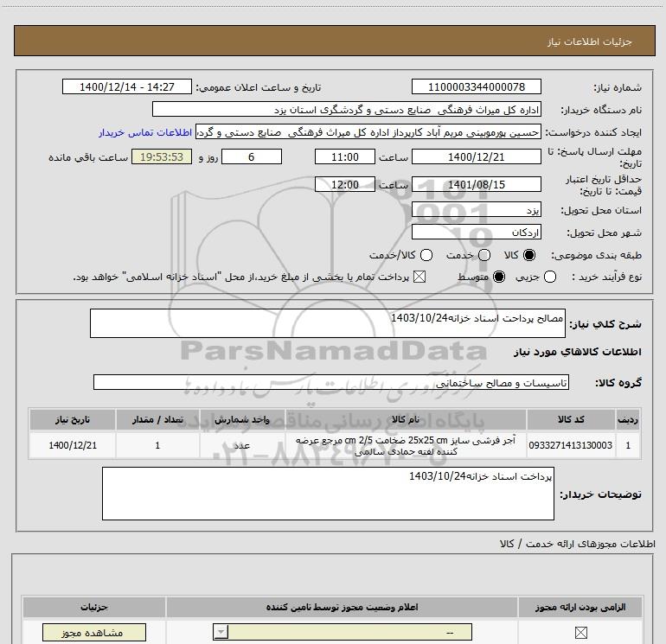Click the ردیف column header
The height and width of the screenshot is (644, 666).
(x=628, y=420)
